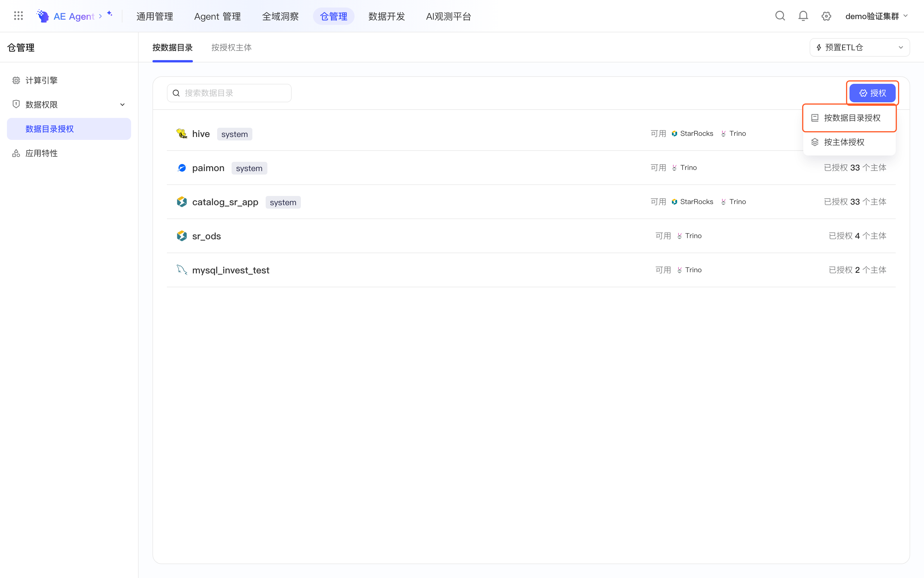Click the sr_ods catalog icon
The height and width of the screenshot is (578, 924).
(182, 236)
